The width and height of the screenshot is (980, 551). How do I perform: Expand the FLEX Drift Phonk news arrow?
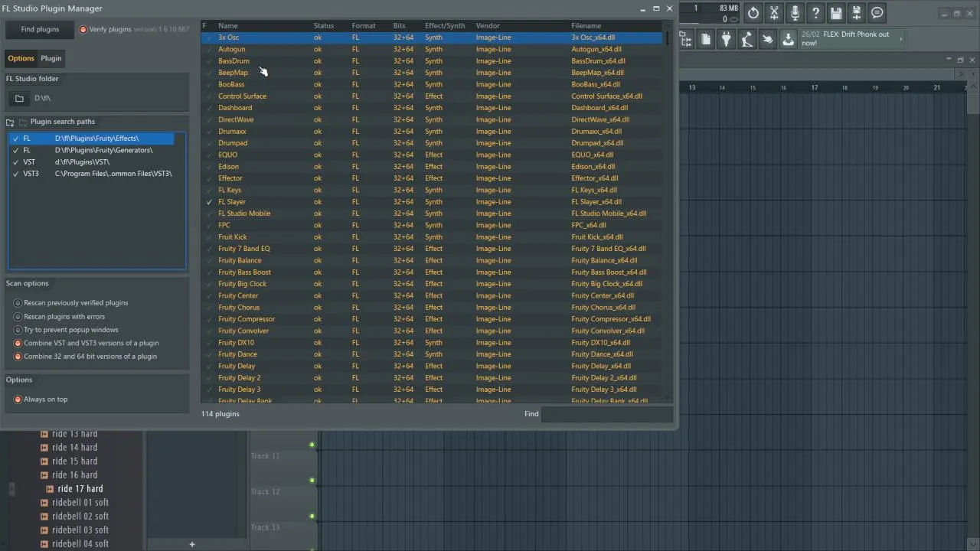[902, 38]
